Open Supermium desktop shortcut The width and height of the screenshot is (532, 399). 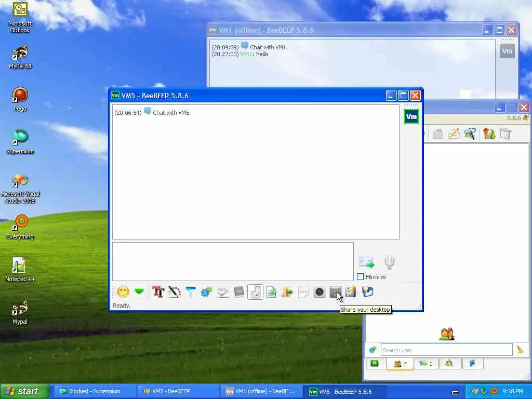(x=20, y=142)
